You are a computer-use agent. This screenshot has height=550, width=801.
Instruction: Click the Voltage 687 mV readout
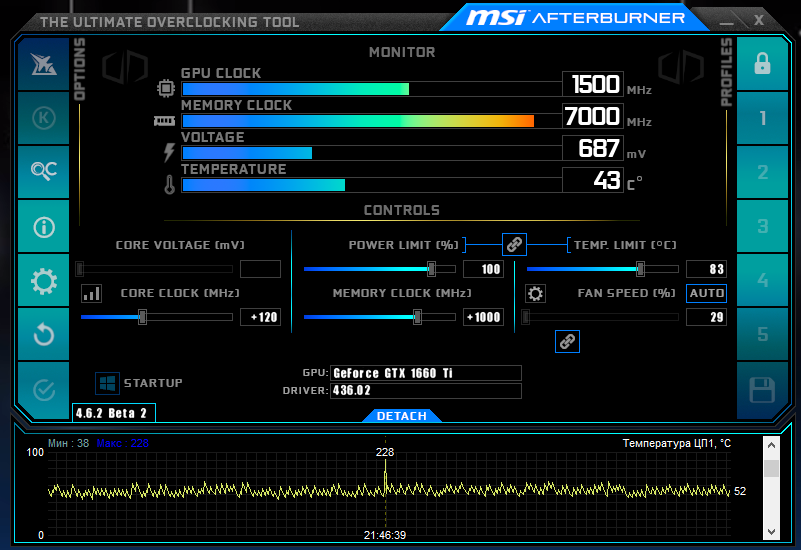593,148
